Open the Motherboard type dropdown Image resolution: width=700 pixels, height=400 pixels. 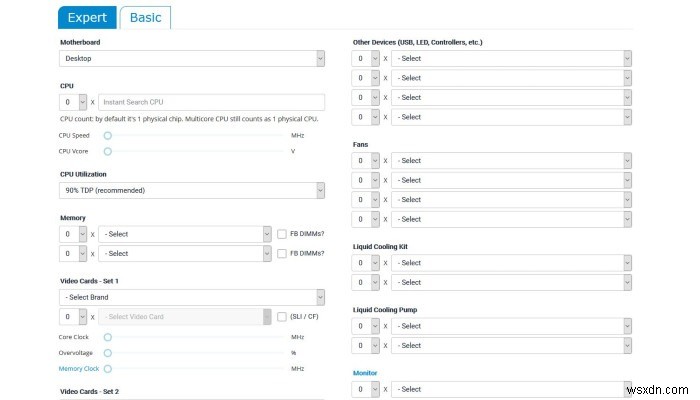point(192,59)
